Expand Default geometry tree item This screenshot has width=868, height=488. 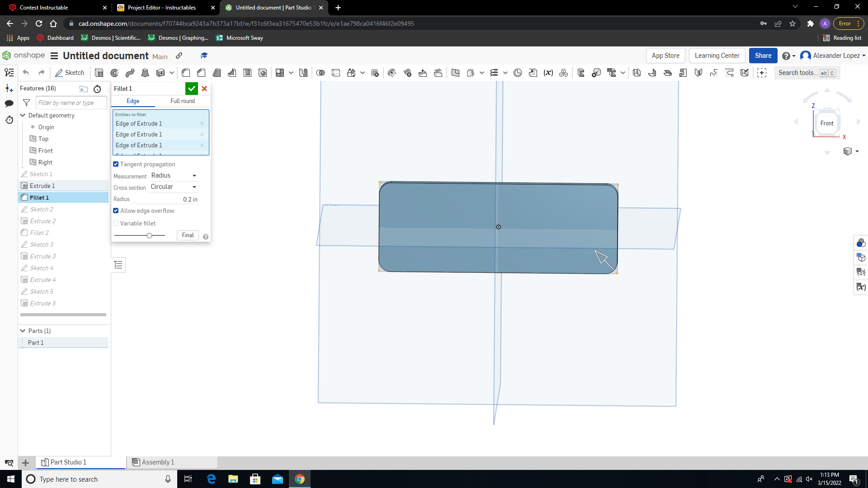(x=23, y=115)
